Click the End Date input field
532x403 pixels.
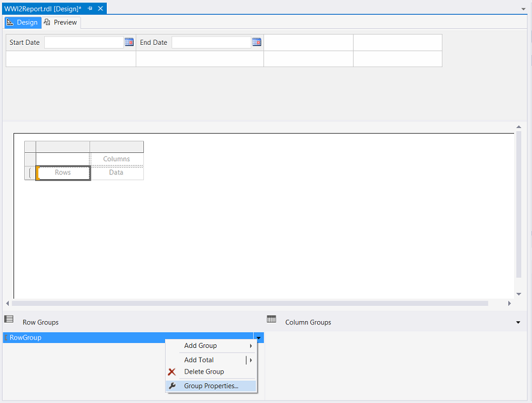coord(211,42)
